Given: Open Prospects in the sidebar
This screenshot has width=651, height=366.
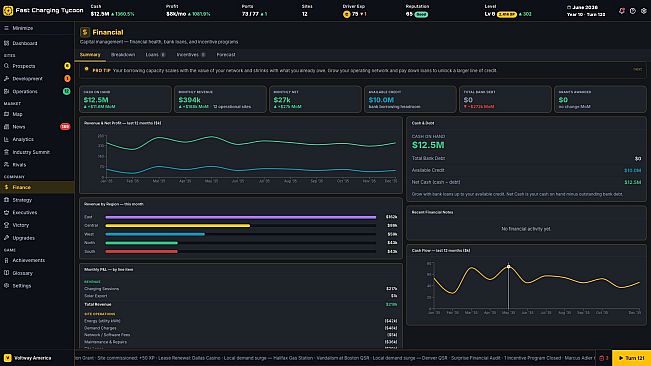Looking at the screenshot, I should [x=37, y=66].
